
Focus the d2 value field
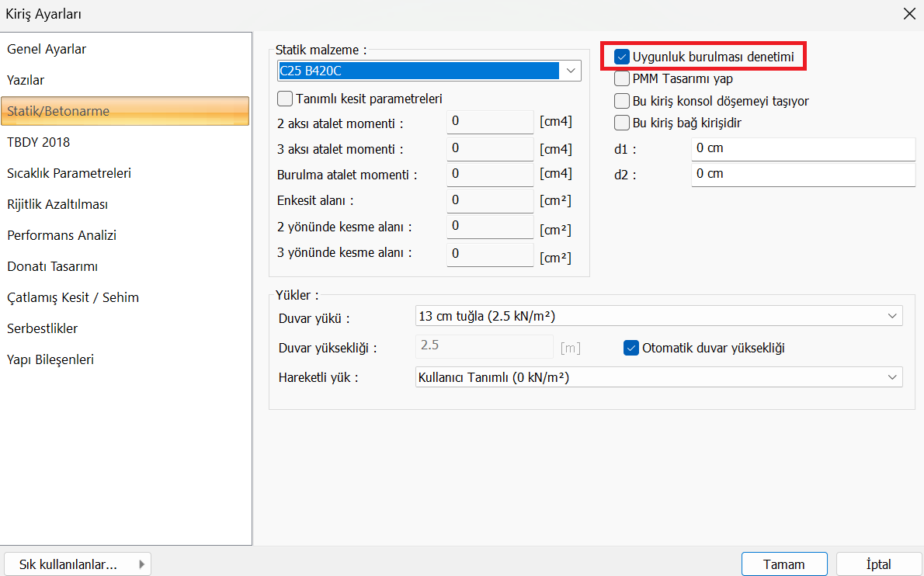coord(803,174)
